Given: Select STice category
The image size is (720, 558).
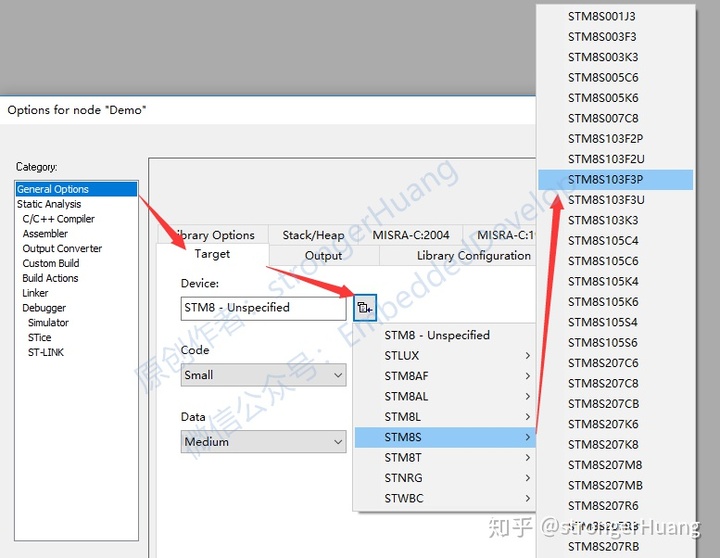Looking at the screenshot, I should (39, 338).
